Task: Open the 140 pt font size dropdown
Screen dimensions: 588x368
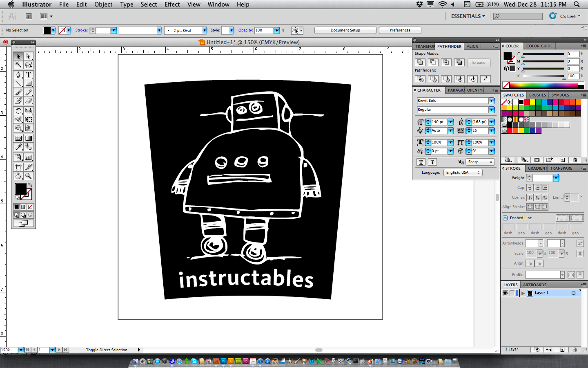Action: point(450,122)
